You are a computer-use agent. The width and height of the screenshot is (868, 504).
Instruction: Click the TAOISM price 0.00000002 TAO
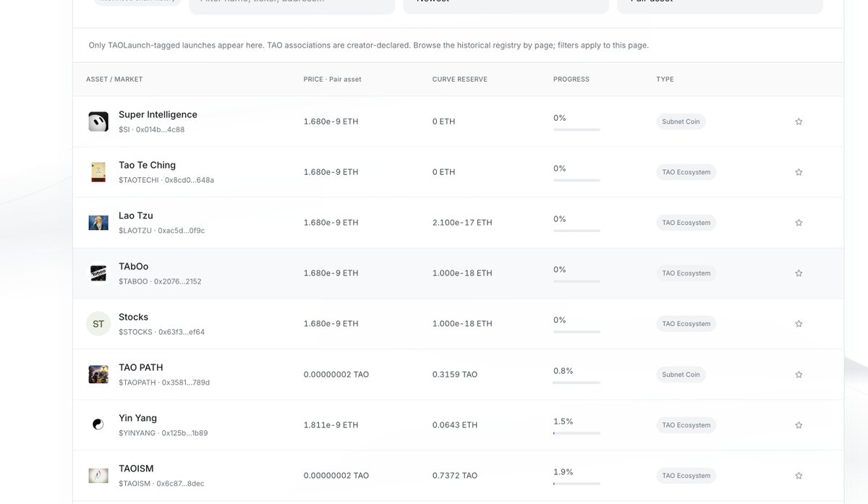click(336, 476)
